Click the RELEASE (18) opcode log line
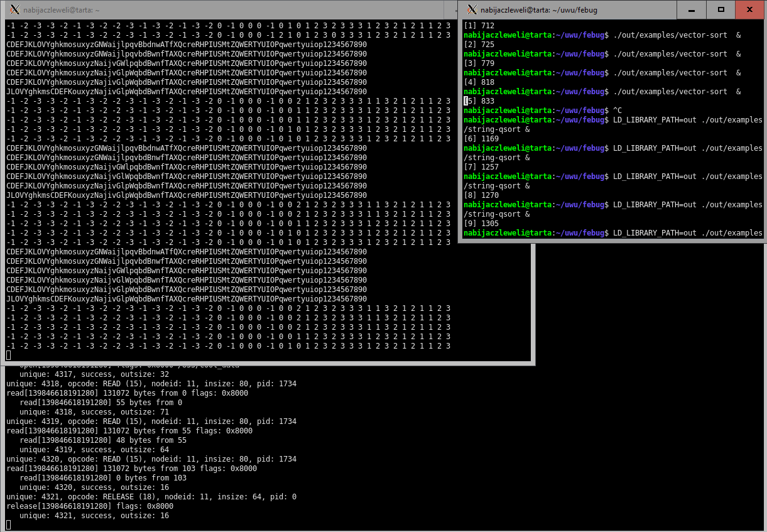This screenshot has height=532, width=767. tap(151, 497)
